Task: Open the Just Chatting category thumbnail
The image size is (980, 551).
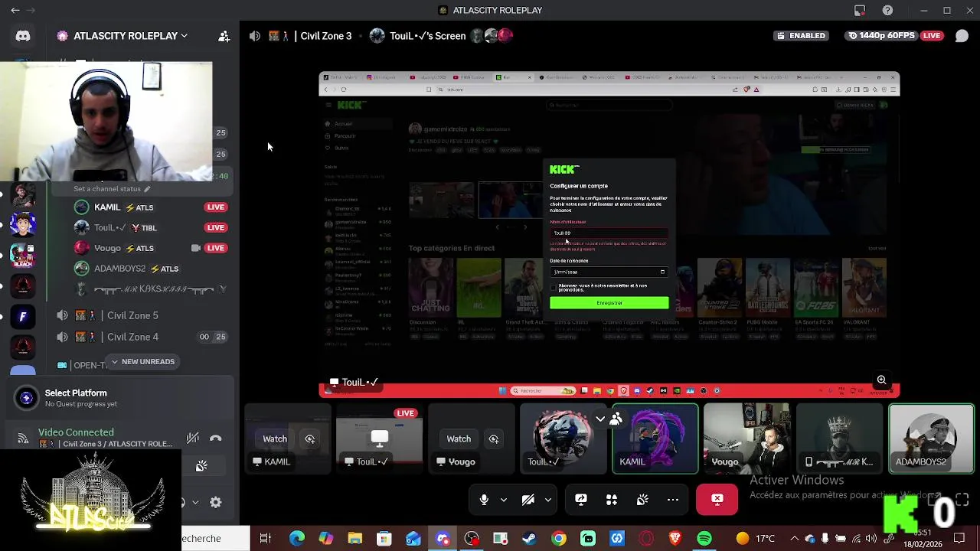Action: tap(430, 288)
